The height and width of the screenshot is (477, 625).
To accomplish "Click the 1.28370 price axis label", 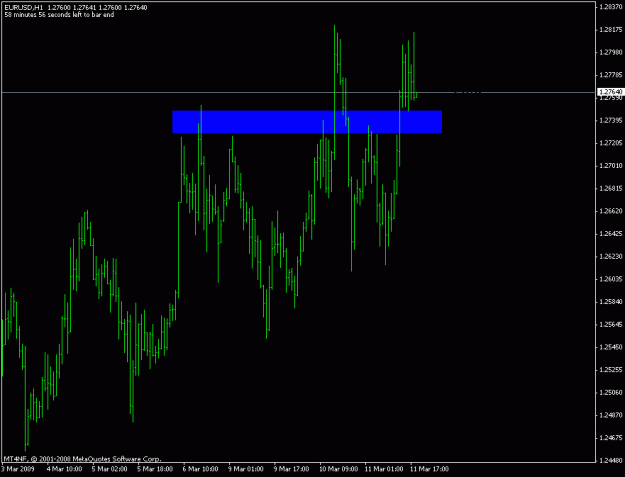I will point(611,7).
